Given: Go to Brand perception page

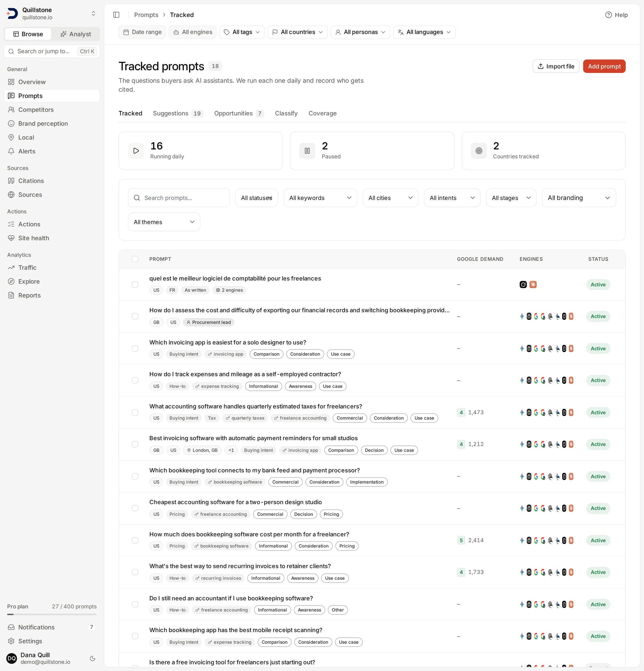Looking at the screenshot, I should pyautogui.click(x=52, y=123).
